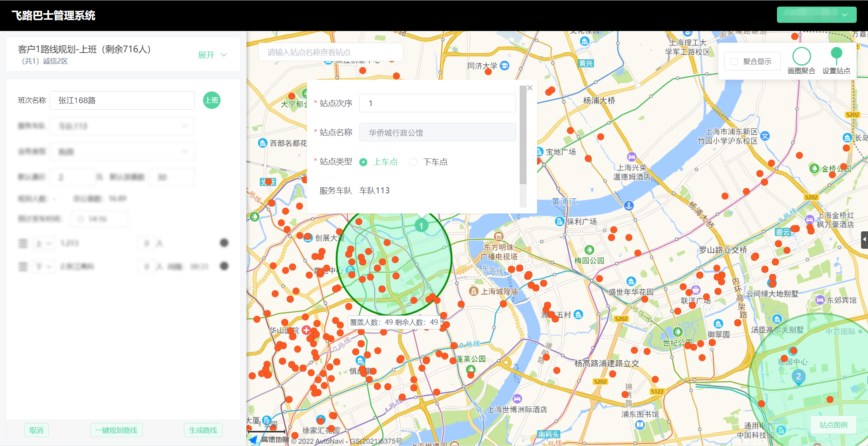Click the 联洋广场 shopping icon

[696, 289]
